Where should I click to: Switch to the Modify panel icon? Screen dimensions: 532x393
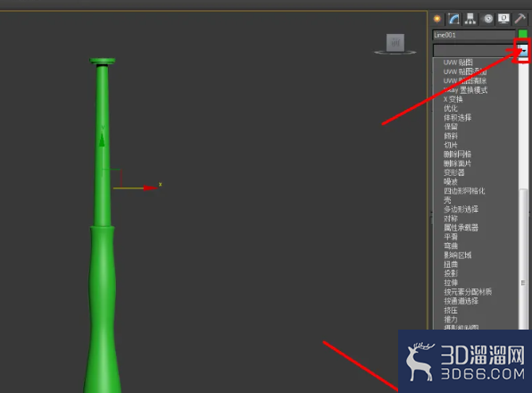click(x=453, y=19)
